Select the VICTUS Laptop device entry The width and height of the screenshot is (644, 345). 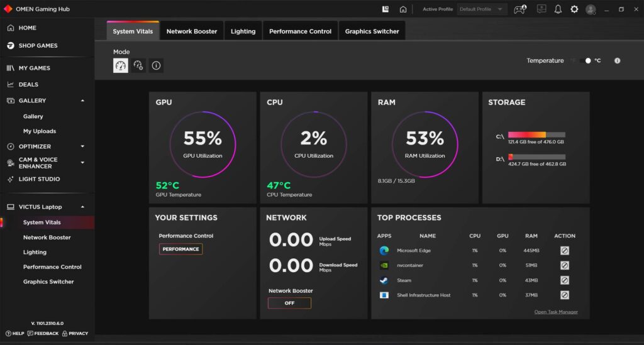pyautogui.click(x=40, y=207)
